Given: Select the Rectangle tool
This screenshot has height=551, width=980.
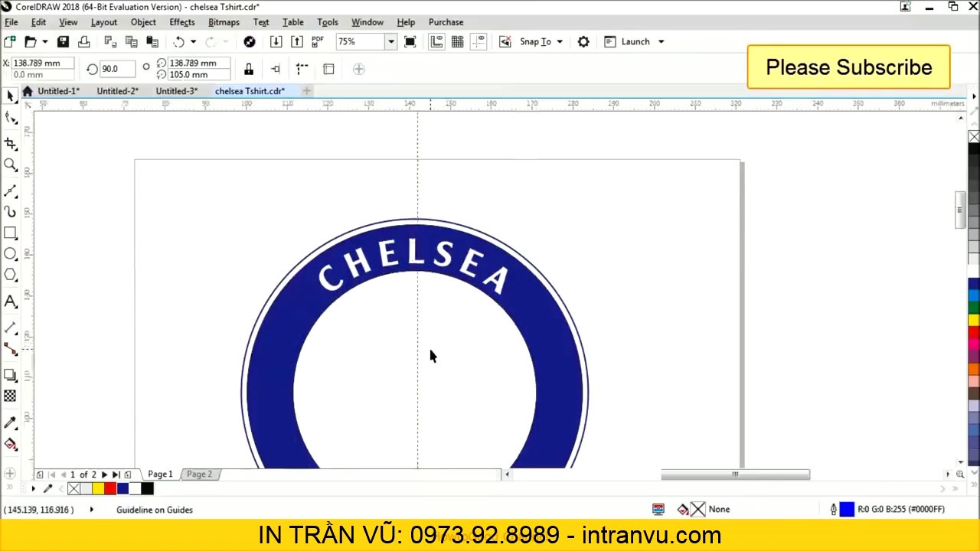Looking at the screenshot, I should click(x=10, y=233).
